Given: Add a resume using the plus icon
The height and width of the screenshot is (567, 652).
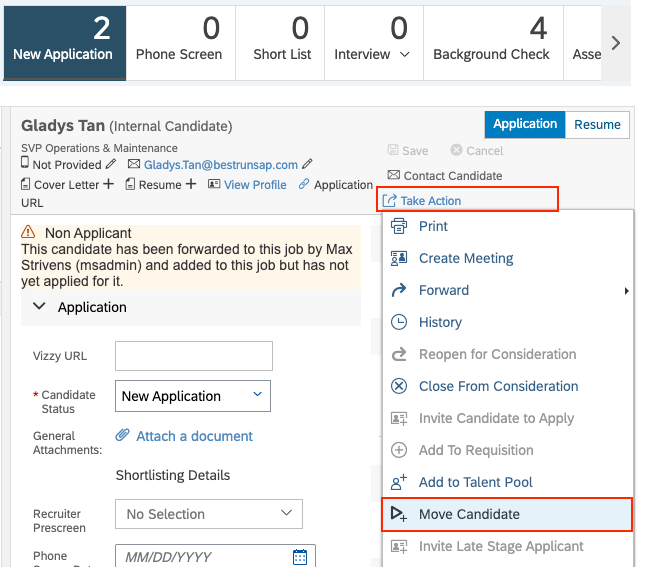Looking at the screenshot, I should (190, 184).
